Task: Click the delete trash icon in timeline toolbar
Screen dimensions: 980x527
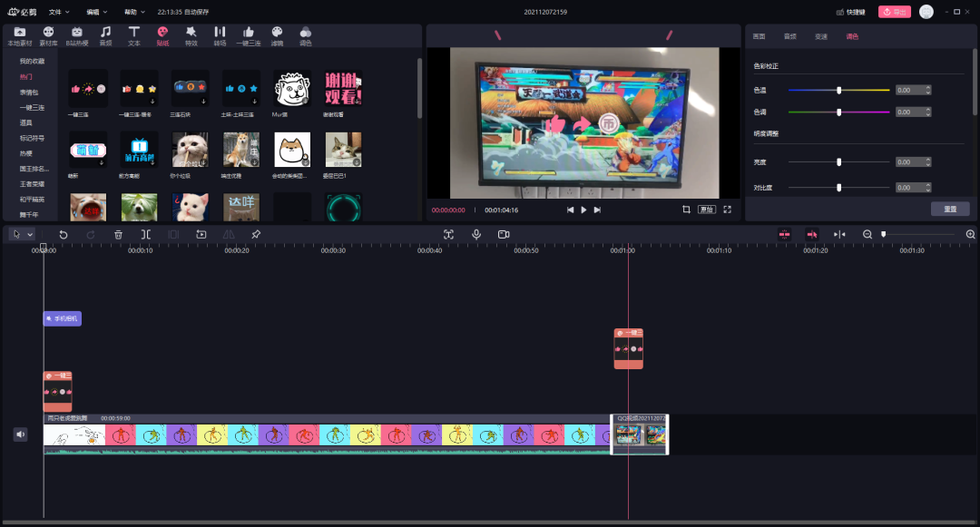Action: (118, 234)
